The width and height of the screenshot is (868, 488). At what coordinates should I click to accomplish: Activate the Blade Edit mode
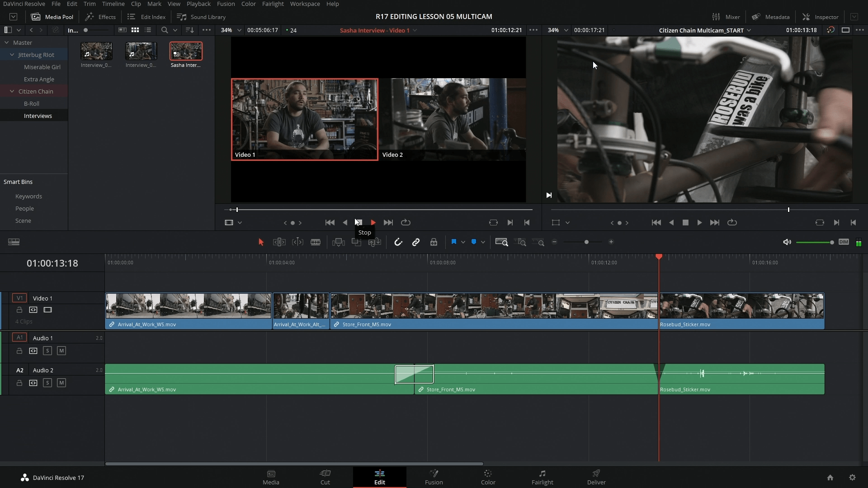click(x=316, y=242)
